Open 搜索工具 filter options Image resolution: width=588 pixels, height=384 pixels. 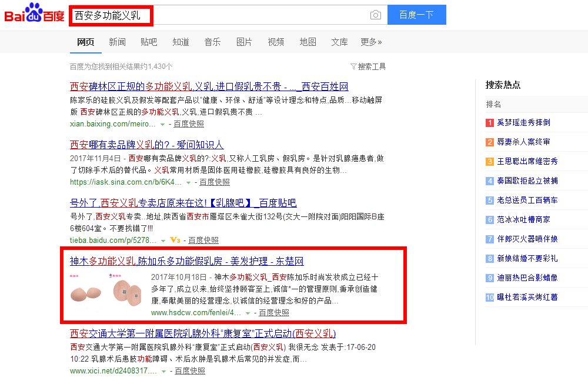point(368,67)
